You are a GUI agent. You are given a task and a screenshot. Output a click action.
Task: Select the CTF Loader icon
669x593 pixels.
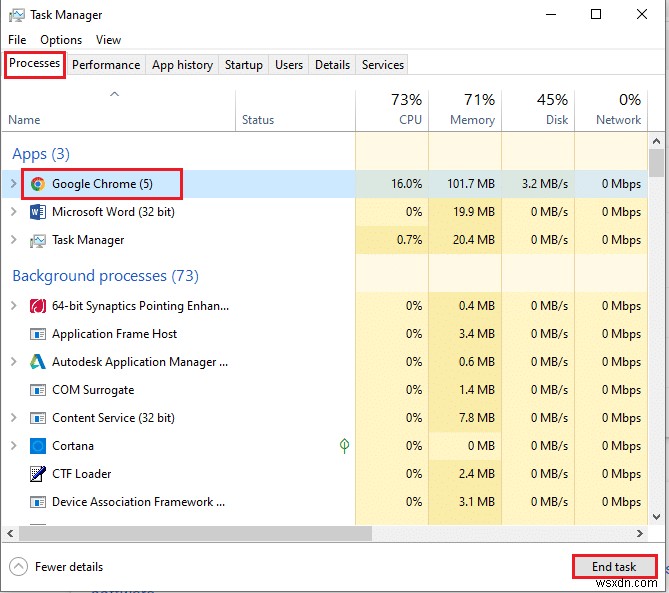(x=38, y=474)
